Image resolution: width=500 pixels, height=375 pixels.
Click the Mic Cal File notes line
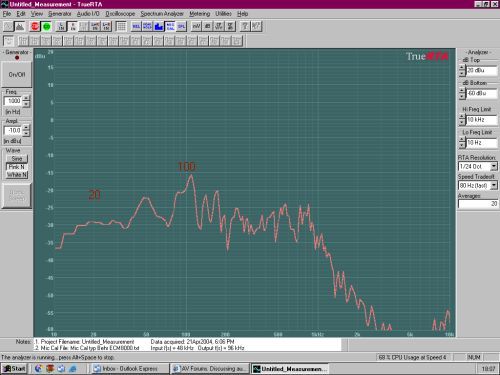(87, 348)
